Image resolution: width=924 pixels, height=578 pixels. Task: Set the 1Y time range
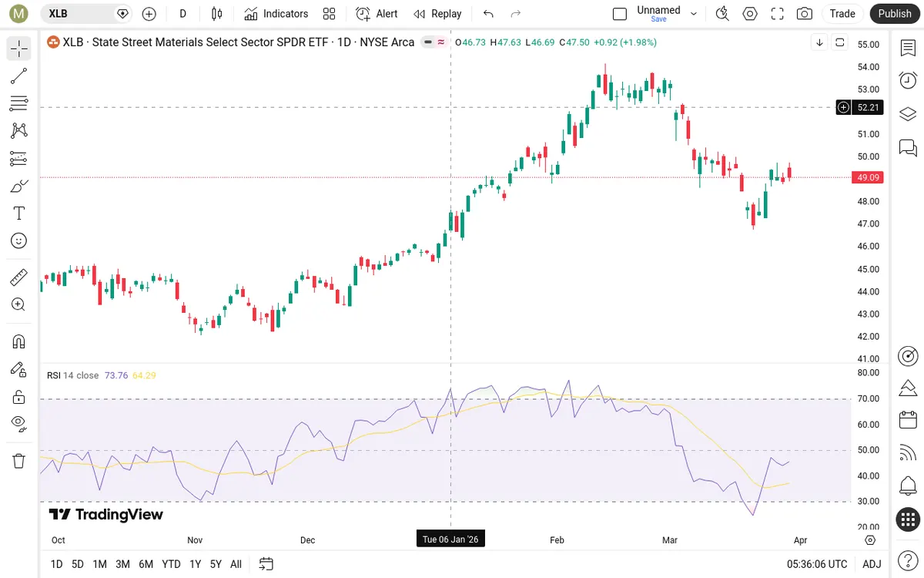tap(196, 564)
